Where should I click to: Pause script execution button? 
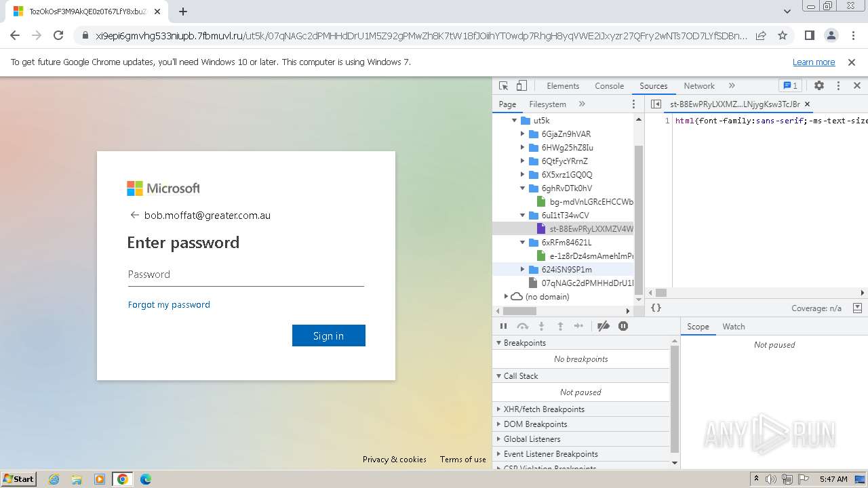coord(503,326)
